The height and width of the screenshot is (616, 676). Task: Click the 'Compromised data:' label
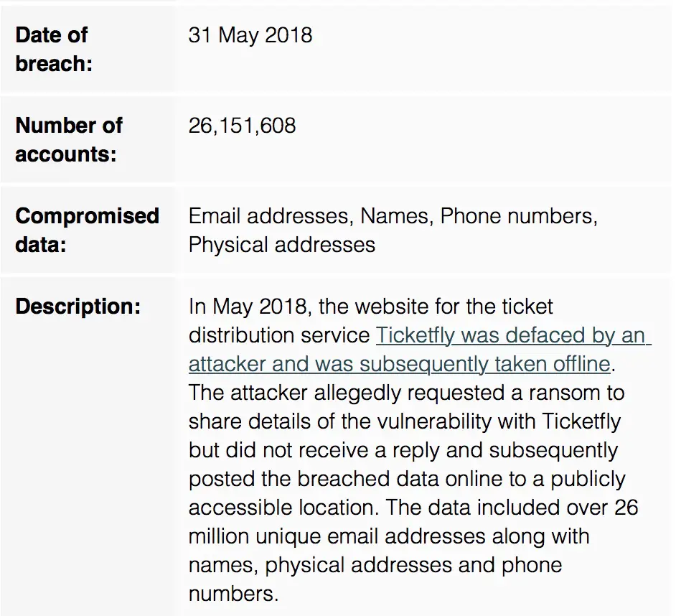(x=88, y=230)
